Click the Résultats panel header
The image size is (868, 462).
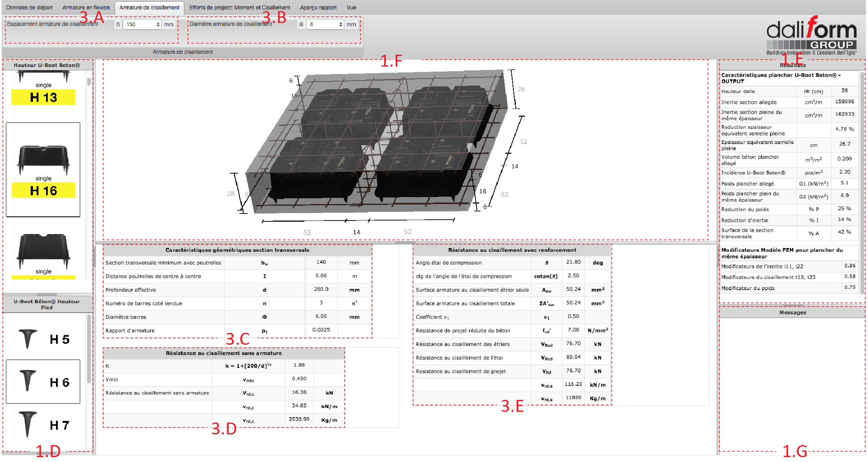(x=792, y=65)
